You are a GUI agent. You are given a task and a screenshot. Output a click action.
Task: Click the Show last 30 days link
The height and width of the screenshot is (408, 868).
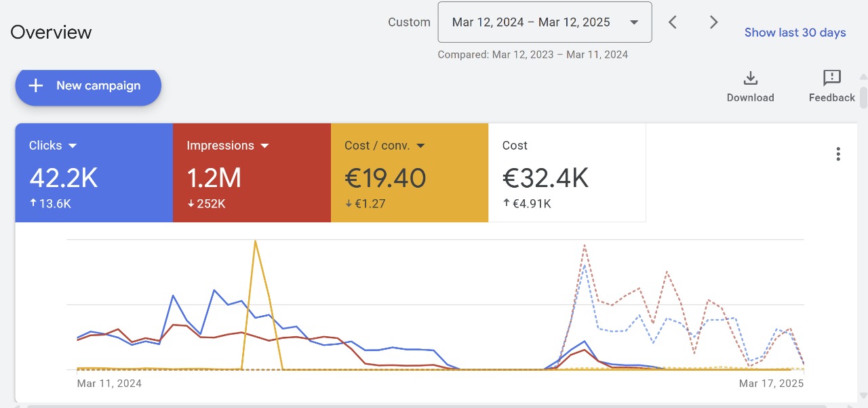click(x=795, y=33)
